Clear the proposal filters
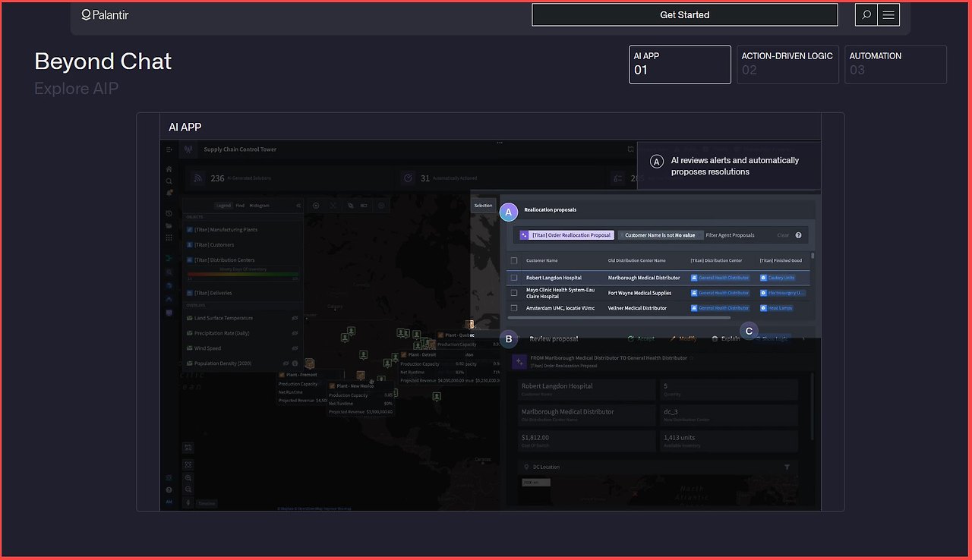The image size is (972, 560). coord(783,235)
